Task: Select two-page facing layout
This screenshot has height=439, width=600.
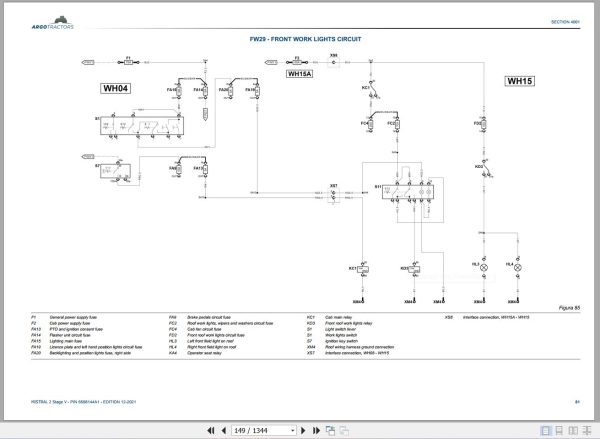Action: (x=573, y=431)
